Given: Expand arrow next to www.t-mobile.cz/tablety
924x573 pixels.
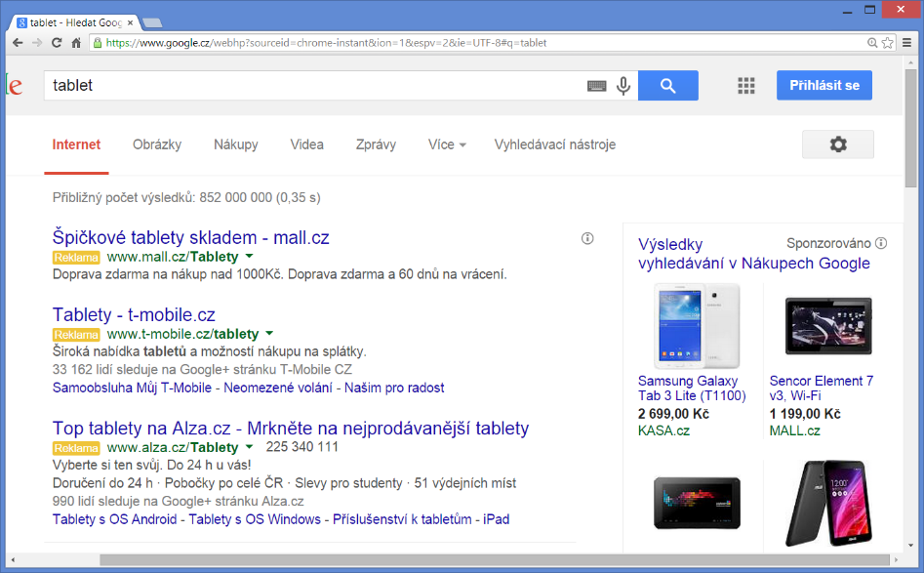Looking at the screenshot, I should [x=269, y=334].
